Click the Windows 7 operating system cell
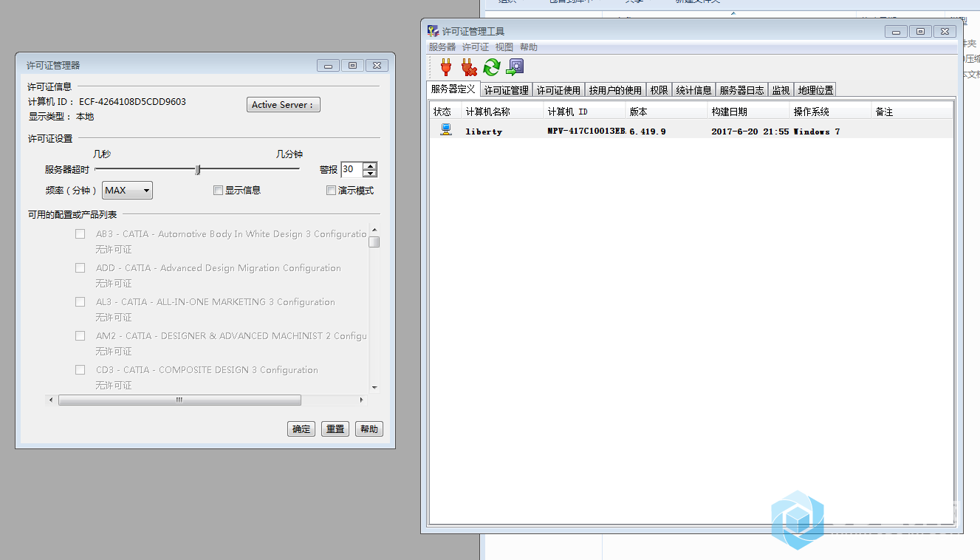 click(817, 132)
